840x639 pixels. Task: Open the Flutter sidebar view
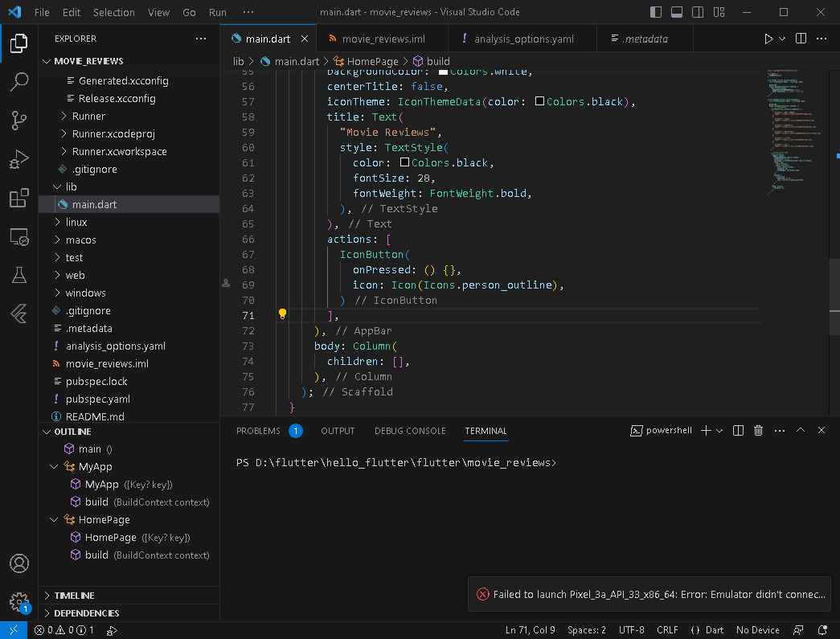click(x=18, y=313)
